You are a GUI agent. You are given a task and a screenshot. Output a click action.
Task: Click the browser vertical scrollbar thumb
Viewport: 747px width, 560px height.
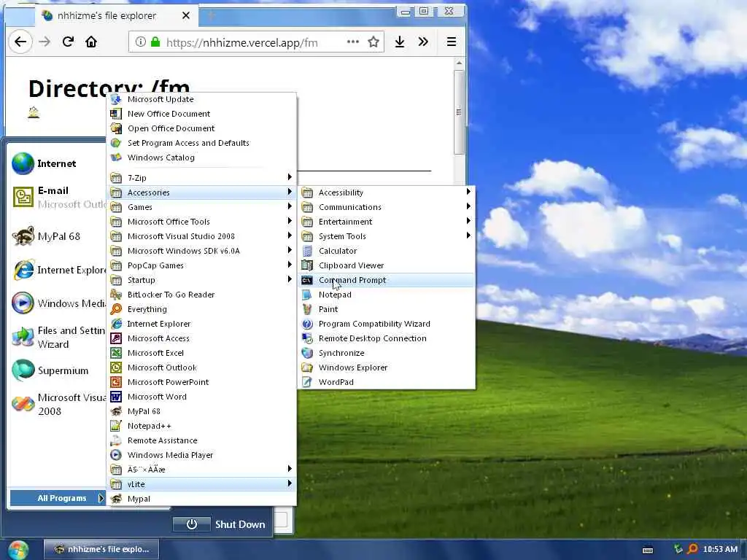tap(459, 112)
